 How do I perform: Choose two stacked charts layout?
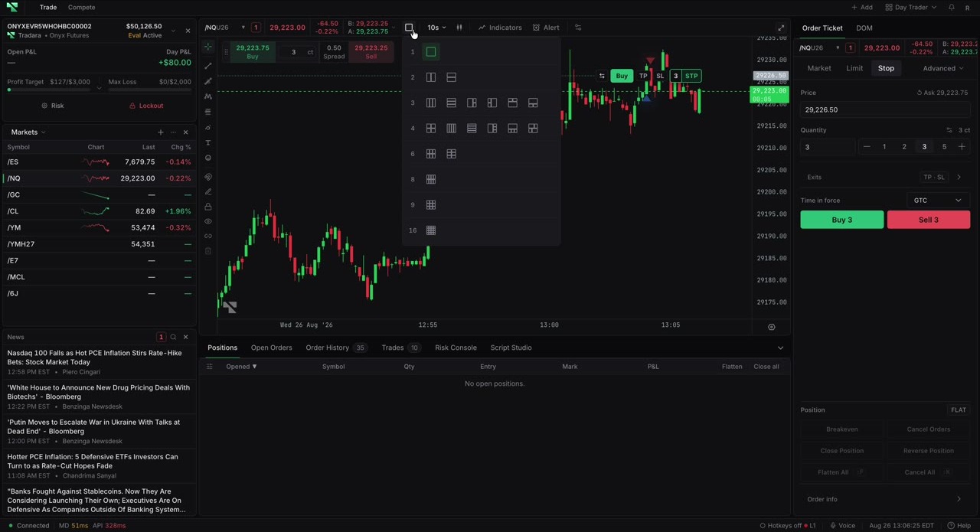[451, 77]
